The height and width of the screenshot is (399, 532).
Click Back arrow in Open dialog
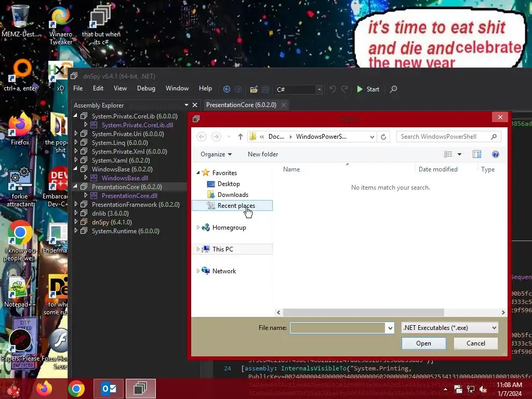tap(201, 137)
